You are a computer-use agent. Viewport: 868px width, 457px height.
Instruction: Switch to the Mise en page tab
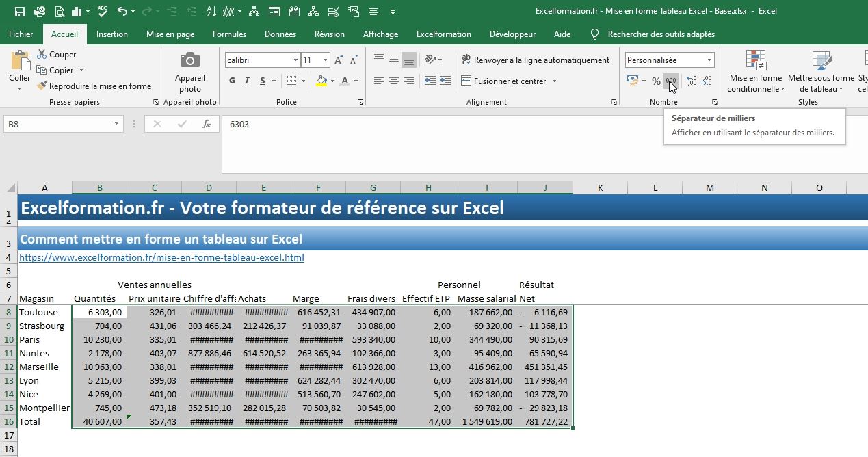point(170,34)
